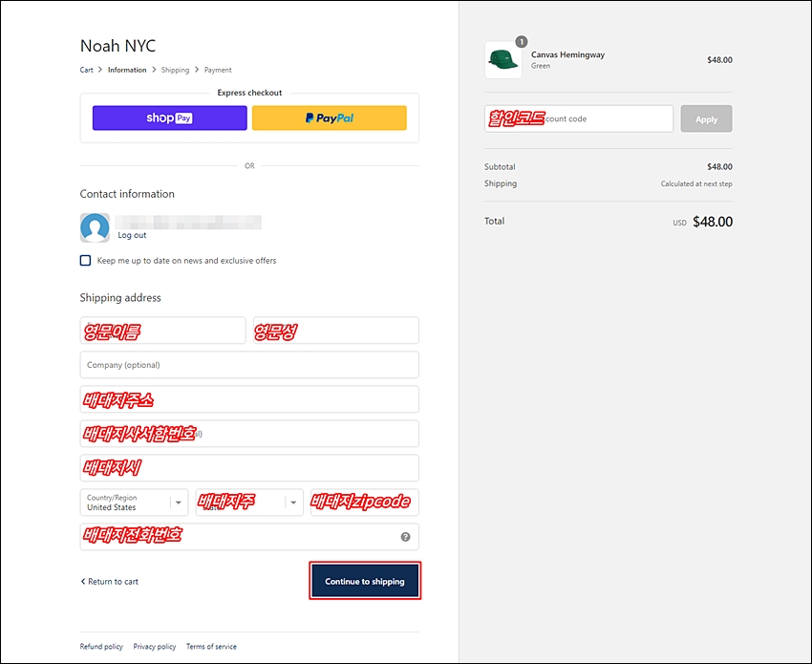Click the phone field help icon
812x664 pixels.
pyautogui.click(x=405, y=537)
